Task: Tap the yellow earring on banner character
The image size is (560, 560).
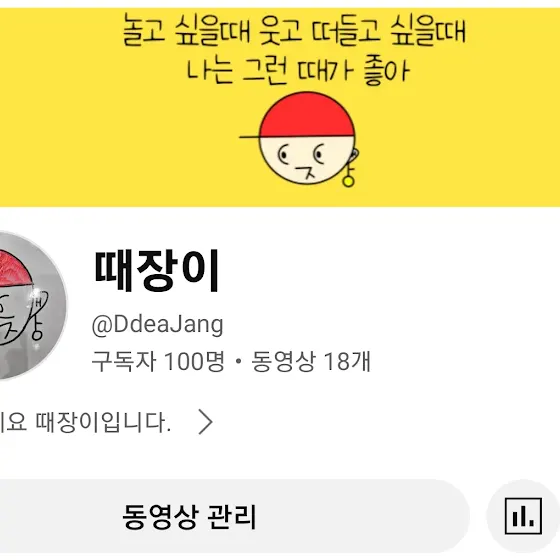Action: pos(348,181)
